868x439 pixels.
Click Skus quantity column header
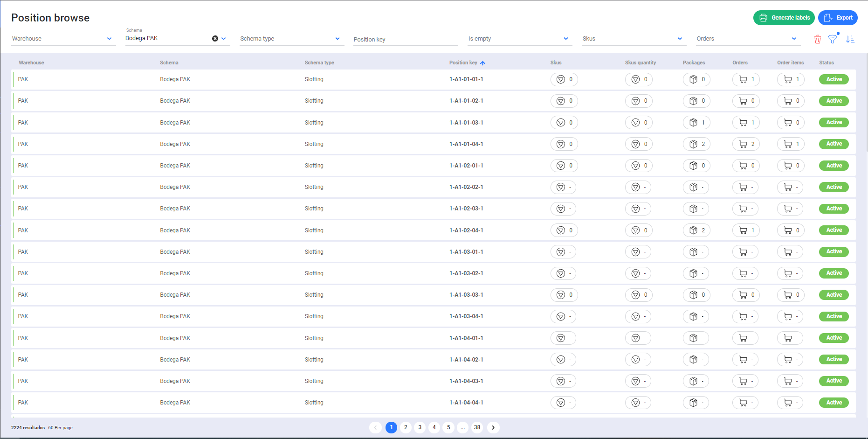pyautogui.click(x=641, y=63)
